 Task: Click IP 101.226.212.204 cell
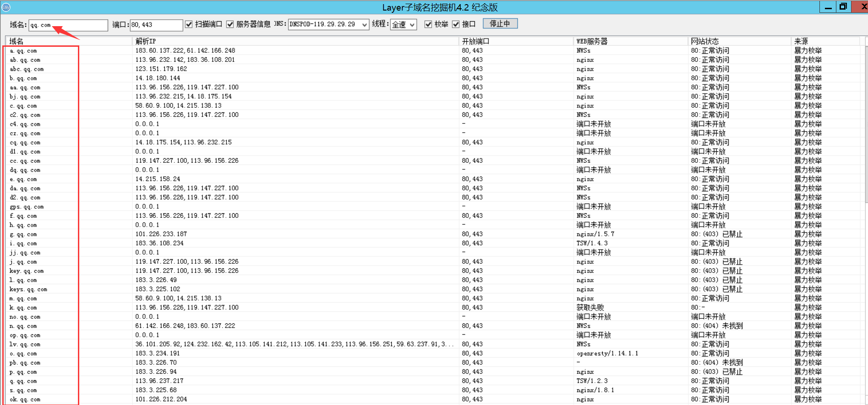click(x=161, y=399)
